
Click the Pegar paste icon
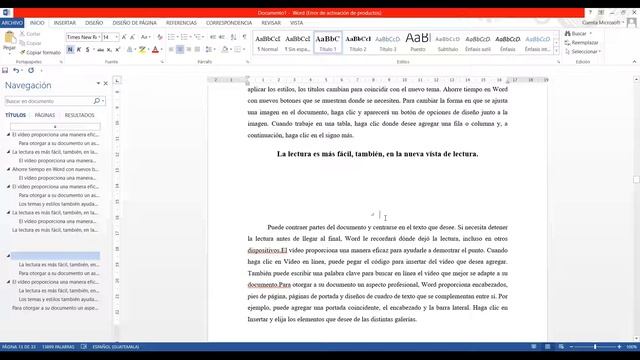click(9, 38)
